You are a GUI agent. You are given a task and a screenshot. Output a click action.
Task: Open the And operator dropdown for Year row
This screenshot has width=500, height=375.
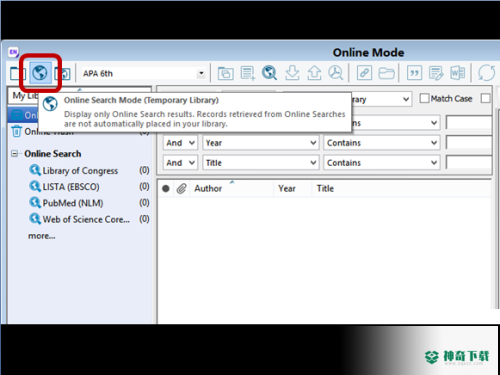click(x=180, y=143)
